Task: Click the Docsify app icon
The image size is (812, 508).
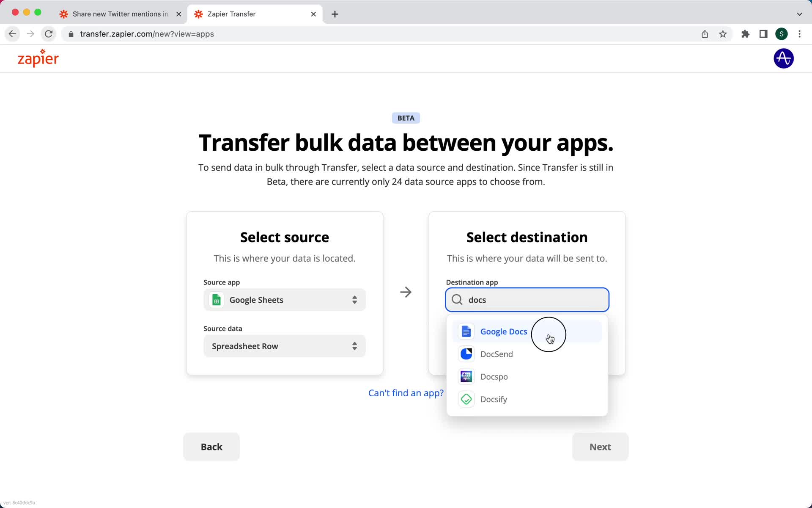Action: click(x=466, y=398)
